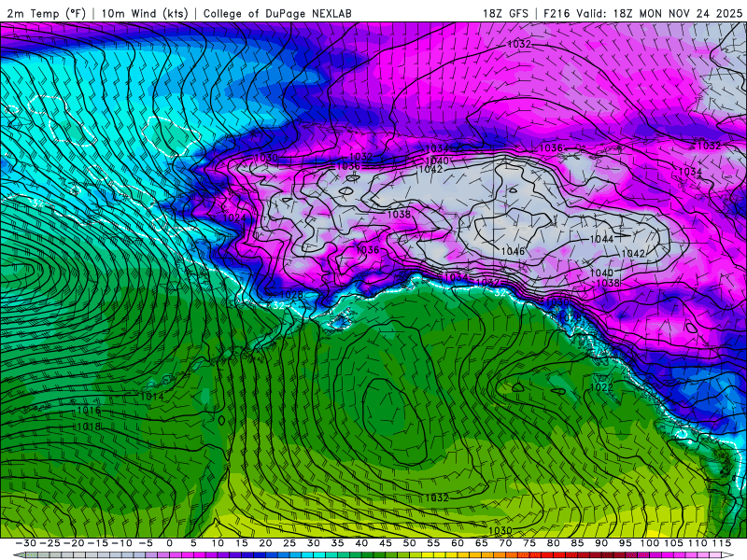
Task: Select the 65 value on temperature scale
Action: [x=481, y=543]
